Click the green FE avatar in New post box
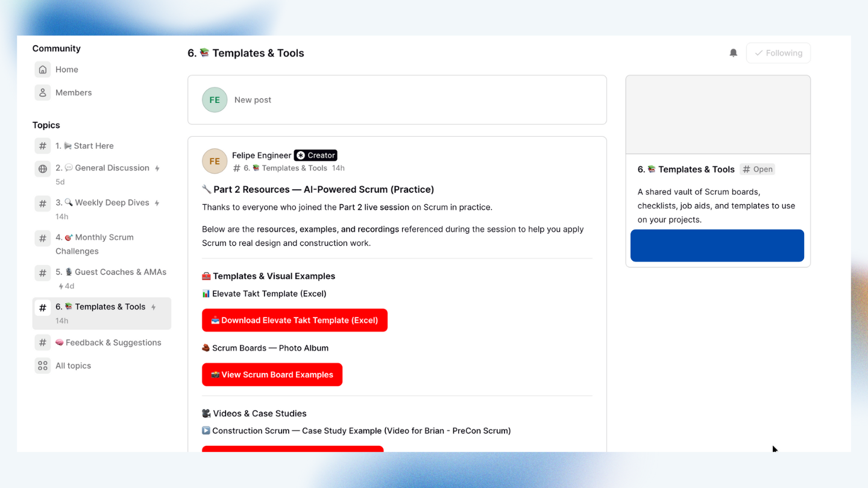Image resolution: width=868 pixels, height=488 pixels. (215, 100)
